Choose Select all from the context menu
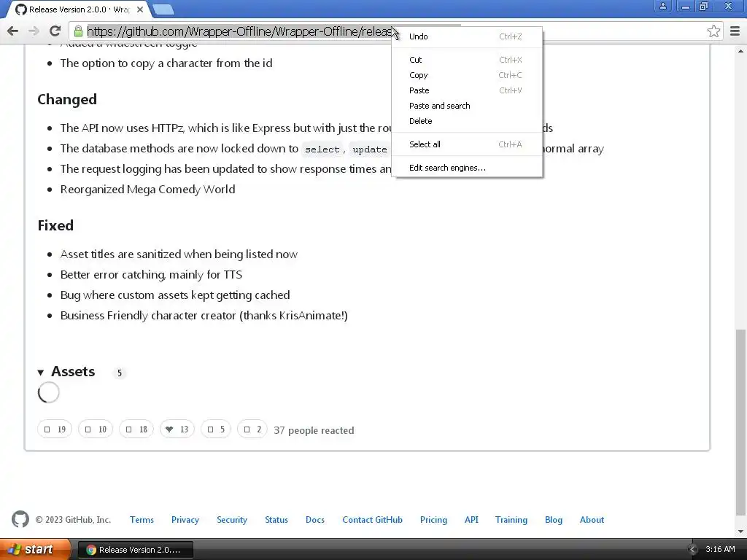This screenshot has width=747, height=560. point(467,144)
